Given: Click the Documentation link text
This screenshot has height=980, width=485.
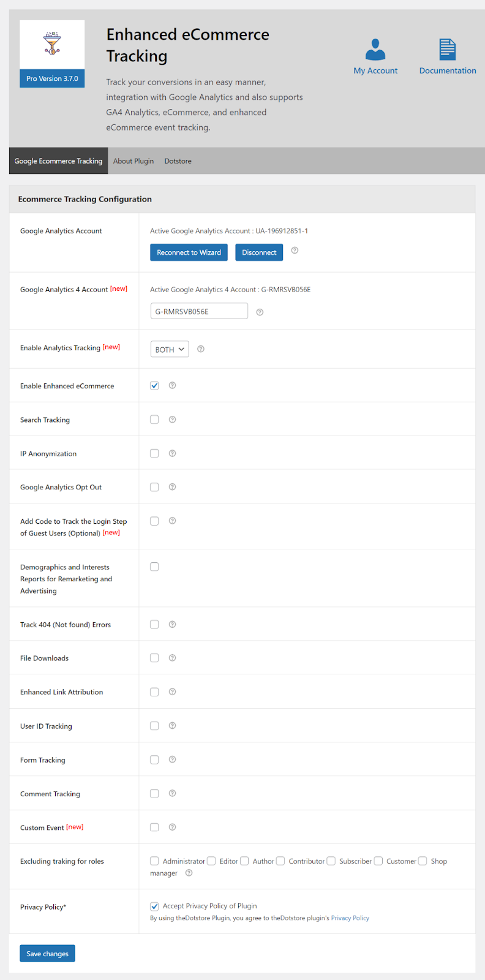Looking at the screenshot, I should click(x=448, y=70).
